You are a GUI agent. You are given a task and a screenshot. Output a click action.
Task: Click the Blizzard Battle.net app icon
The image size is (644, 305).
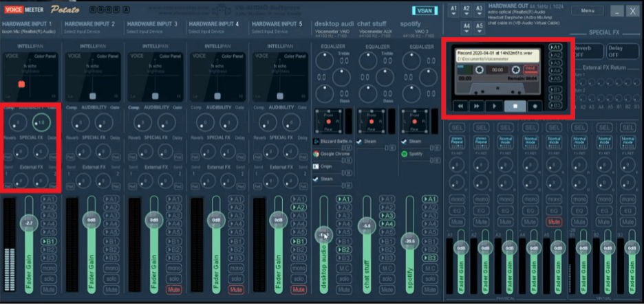coord(316,142)
